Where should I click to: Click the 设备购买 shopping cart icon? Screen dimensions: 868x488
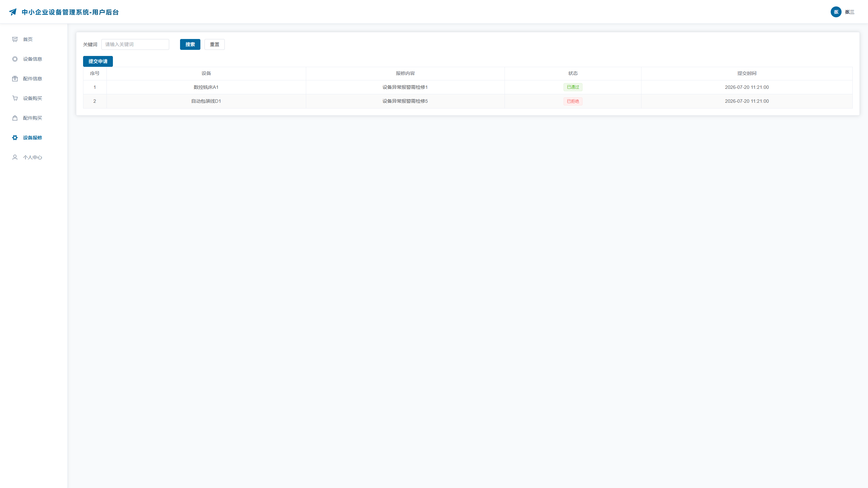[x=15, y=98]
